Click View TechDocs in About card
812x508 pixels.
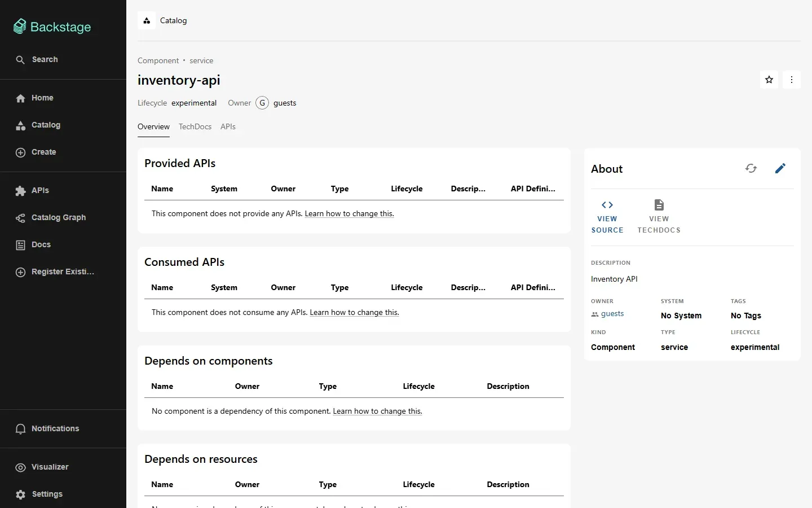pyautogui.click(x=659, y=217)
